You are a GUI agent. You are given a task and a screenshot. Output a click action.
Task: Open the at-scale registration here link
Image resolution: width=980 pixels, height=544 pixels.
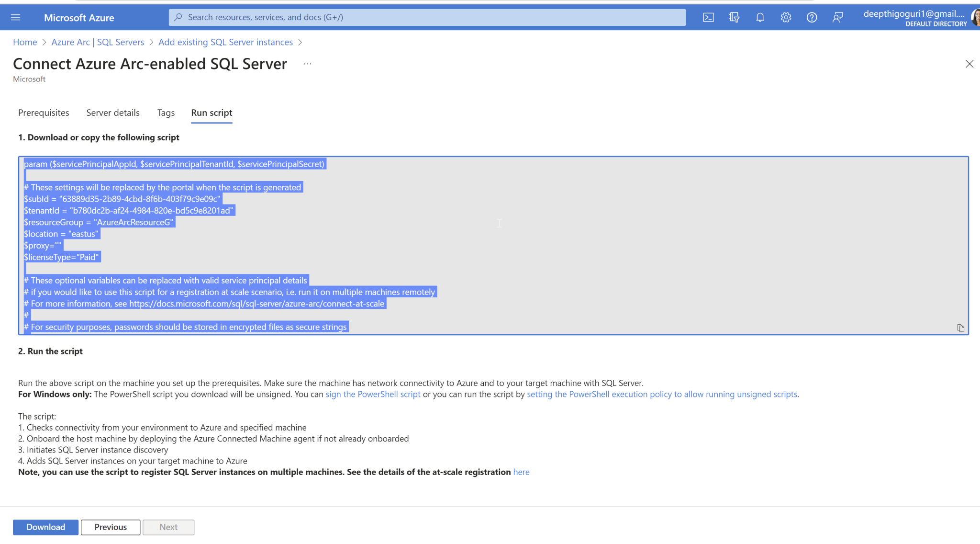click(x=521, y=472)
